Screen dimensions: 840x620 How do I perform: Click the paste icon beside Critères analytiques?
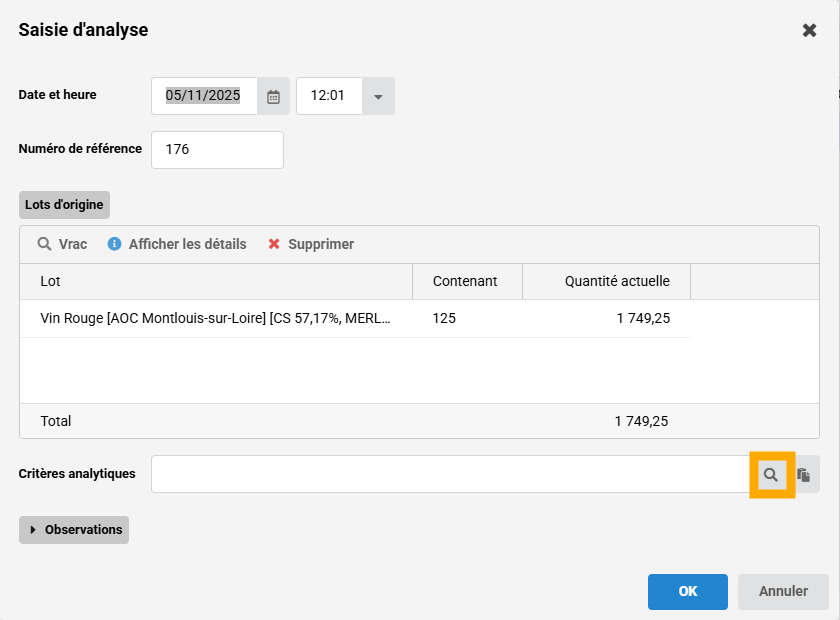[x=804, y=474]
